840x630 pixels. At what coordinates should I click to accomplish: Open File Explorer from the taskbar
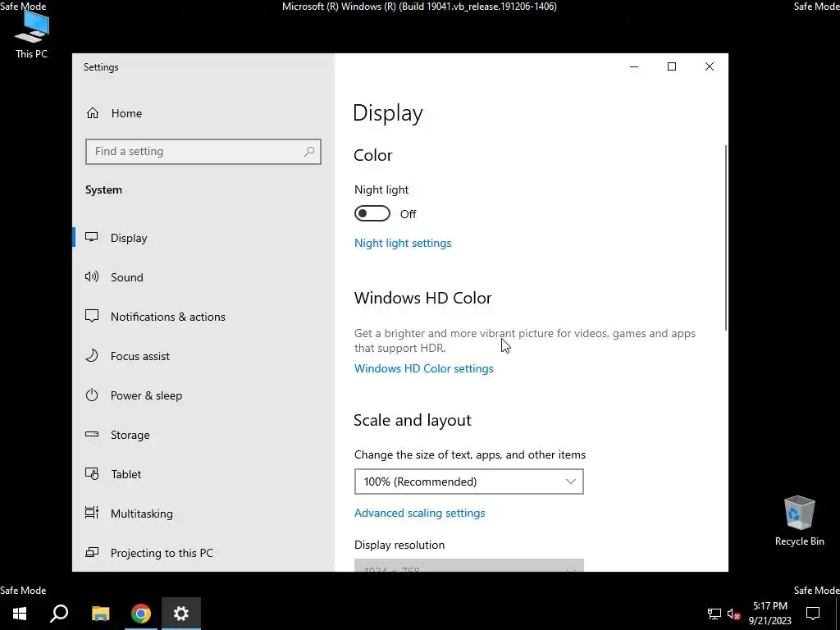click(x=100, y=614)
